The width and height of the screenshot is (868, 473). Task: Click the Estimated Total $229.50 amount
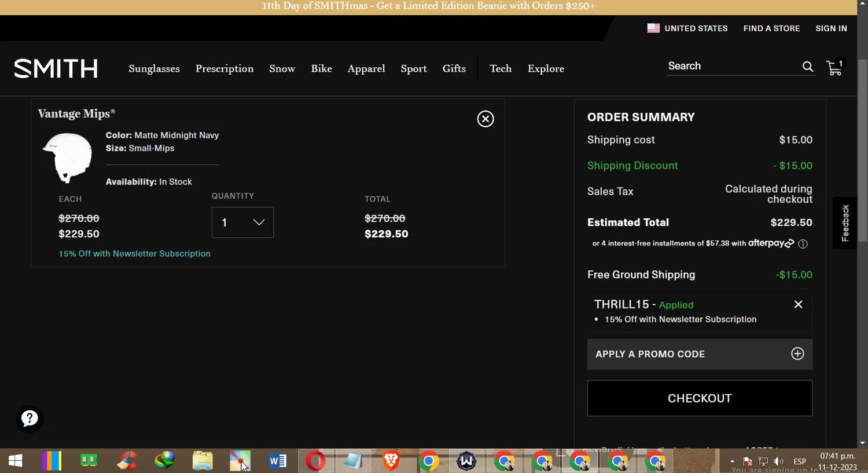pos(791,222)
